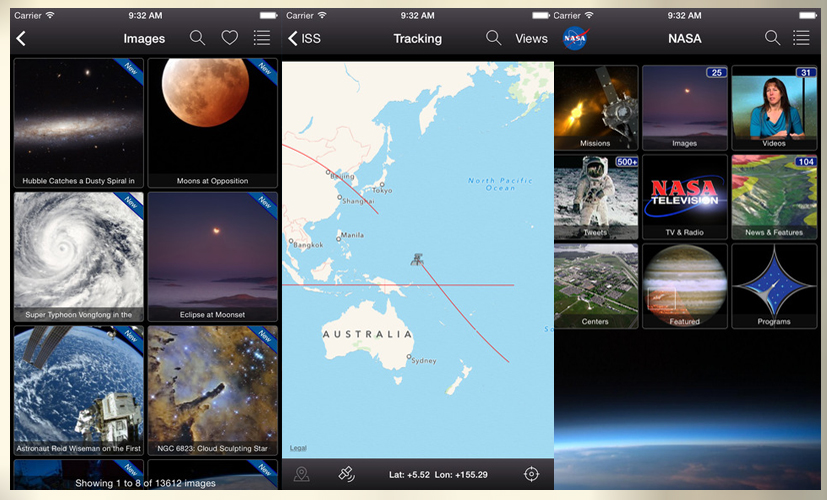Image resolution: width=827 pixels, height=500 pixels.
Task: Tap the Beijing label on the map
Action: (x=342, y=176)
